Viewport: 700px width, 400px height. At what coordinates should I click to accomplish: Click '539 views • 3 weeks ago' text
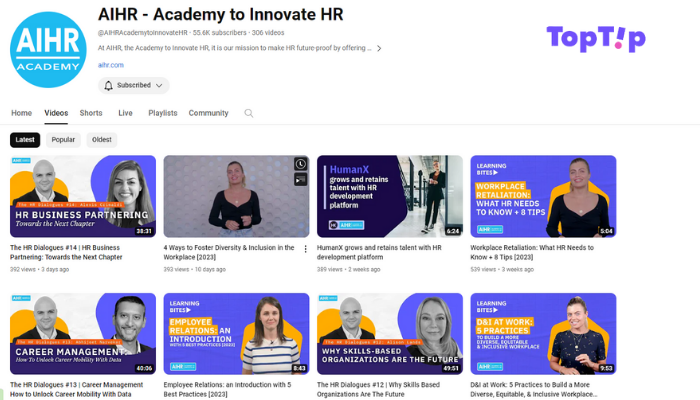pyautogui.click(x=502, y=269)
